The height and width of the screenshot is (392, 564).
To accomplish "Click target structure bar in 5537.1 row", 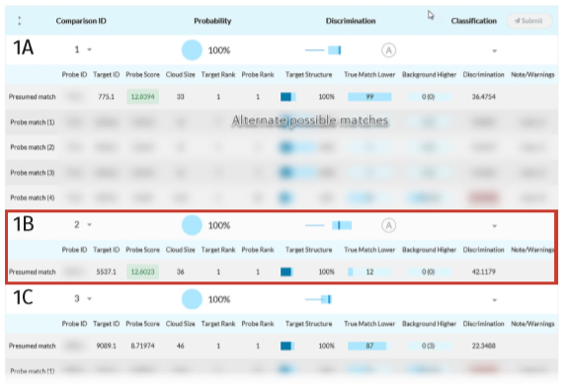I will 287,272.
